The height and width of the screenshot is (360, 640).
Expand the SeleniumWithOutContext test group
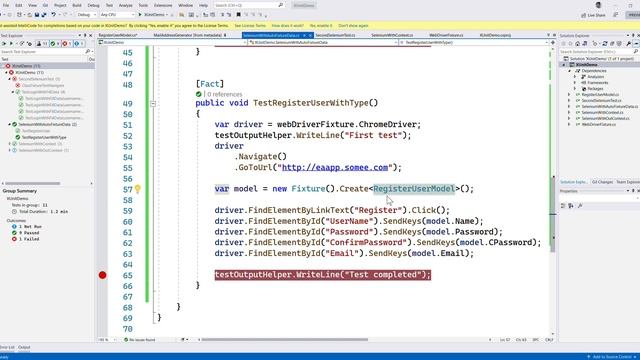click(x=10, y=151)
